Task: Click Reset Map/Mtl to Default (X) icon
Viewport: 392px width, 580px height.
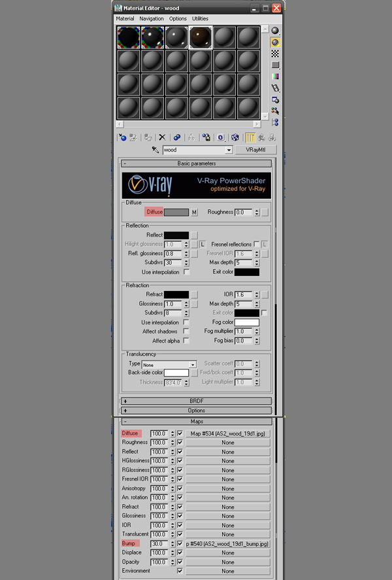Action: (162, 138)
